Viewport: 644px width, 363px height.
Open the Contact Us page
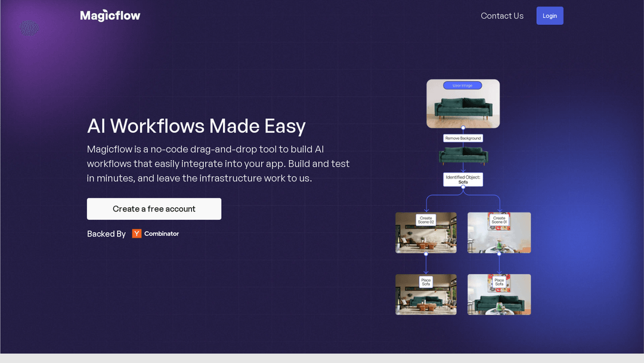tap(502, 16)
